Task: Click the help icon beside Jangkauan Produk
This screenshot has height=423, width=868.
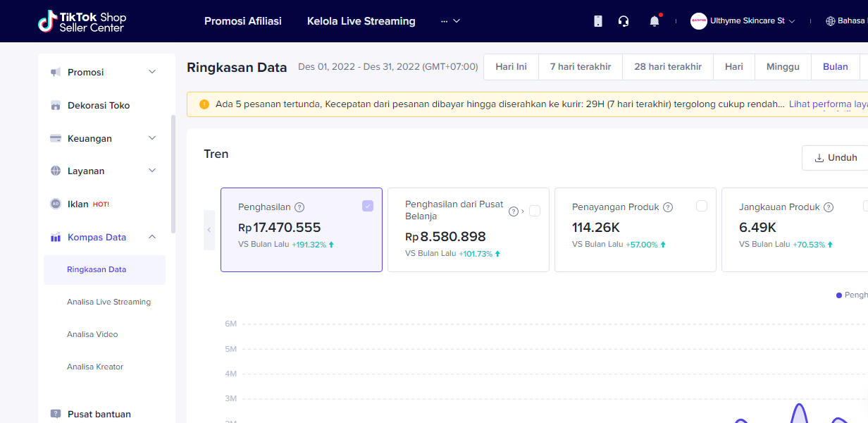Action: tap(829, 207)
